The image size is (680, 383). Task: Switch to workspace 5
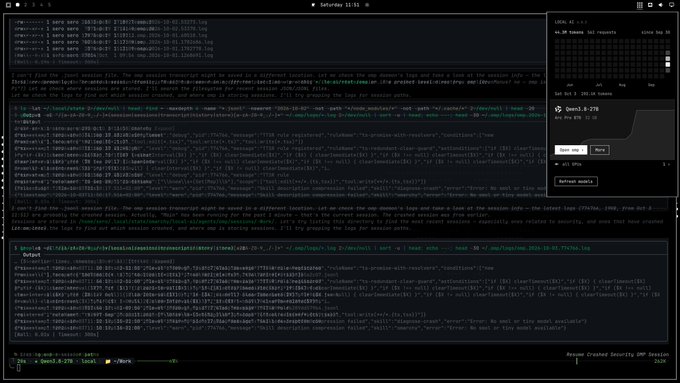[x=49, y=5]
